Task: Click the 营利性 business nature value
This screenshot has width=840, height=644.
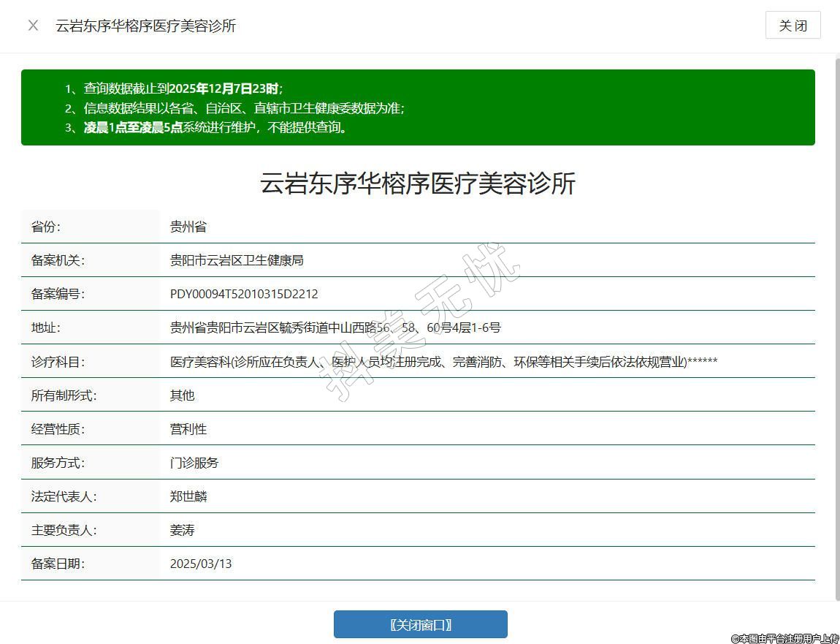Action: coord(188,429)
